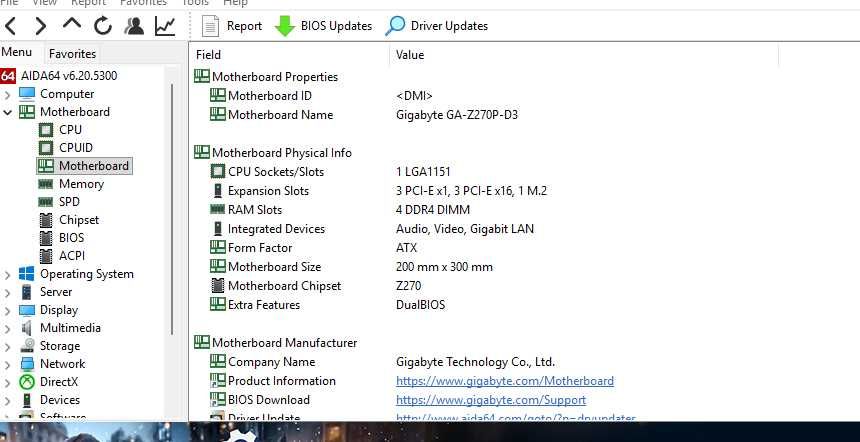Click the Storage drive icon
The width and height of the screenshot is (860, 442).
pyautogui.click(x=27, y=346)
